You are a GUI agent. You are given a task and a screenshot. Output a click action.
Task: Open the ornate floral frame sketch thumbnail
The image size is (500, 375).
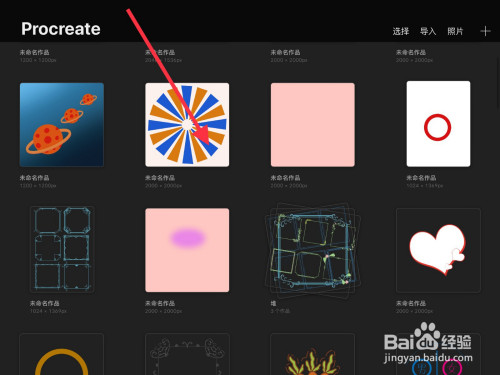(187, 354)
